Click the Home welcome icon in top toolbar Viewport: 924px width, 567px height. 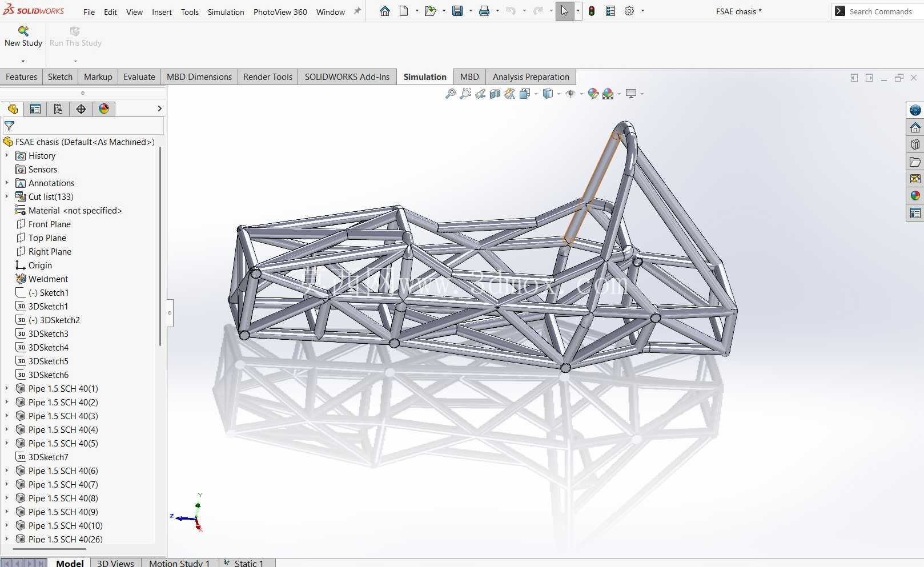385,11
